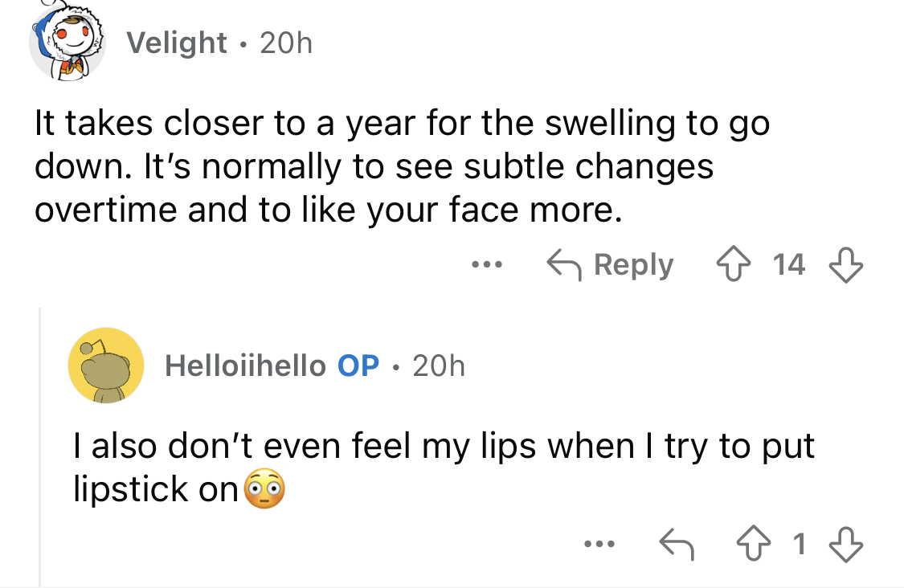Downvote Velight's comment
The height and width of the screenshot is (588, 904).
846,264
